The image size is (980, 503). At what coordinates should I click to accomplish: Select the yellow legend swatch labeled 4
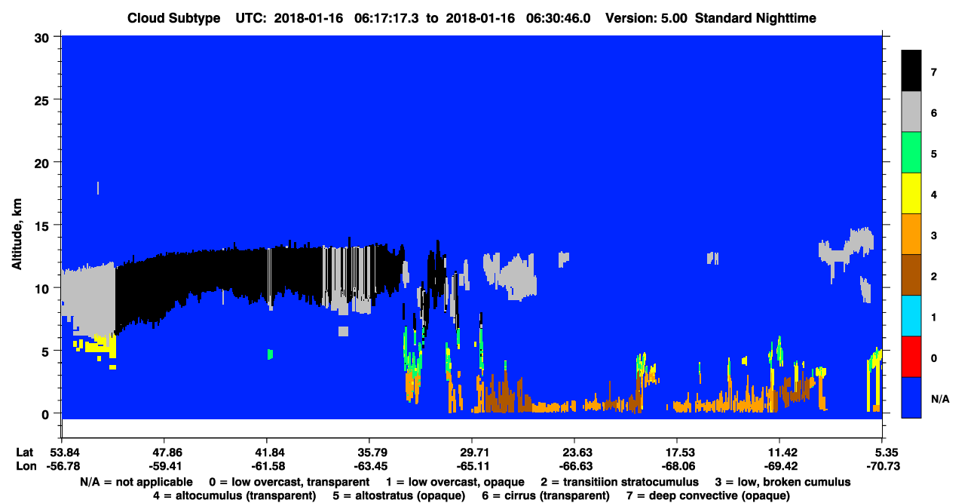pyautogui.click(x=911, y=193)
